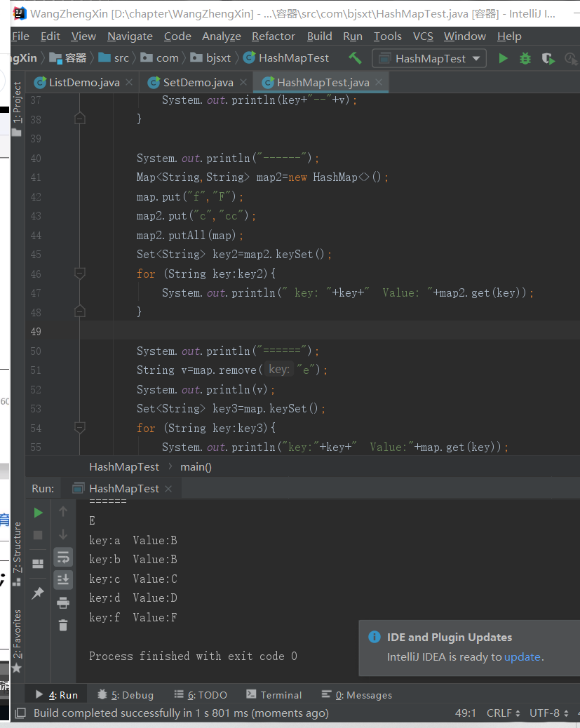The width and height of the screenshot is (580, 728).
Task: Toggle scroll to end of console
Action: 63,580
